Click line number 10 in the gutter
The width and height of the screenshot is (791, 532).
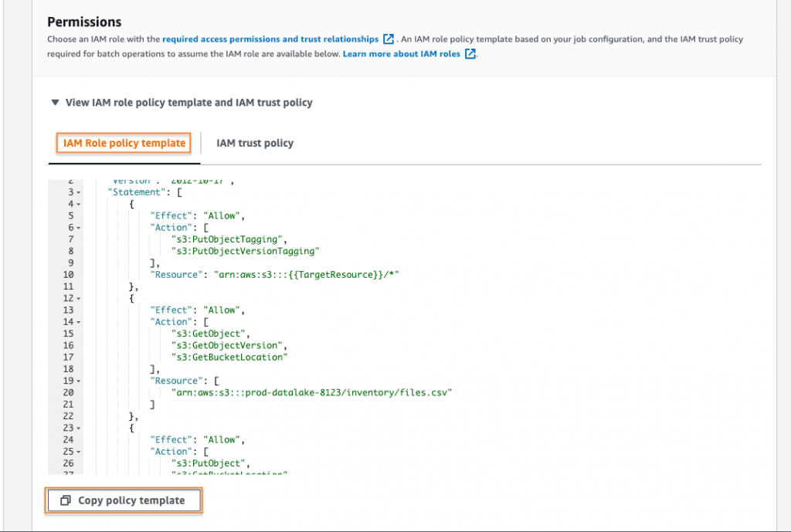click(x=68, y=274)
